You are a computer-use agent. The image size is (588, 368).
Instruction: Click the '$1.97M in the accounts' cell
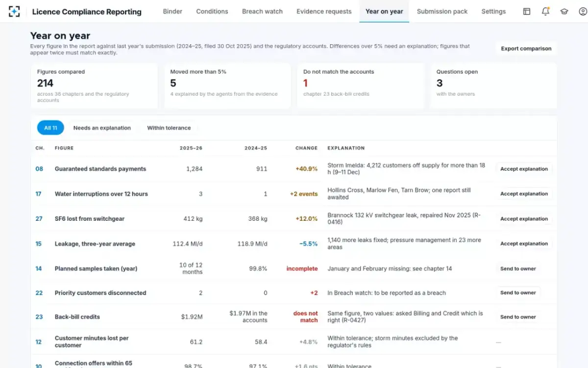(x=248, y=317)
